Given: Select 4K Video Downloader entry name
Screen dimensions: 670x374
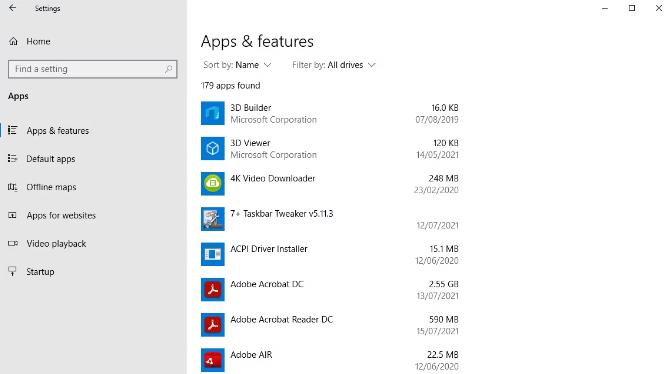Looking at the screenshot, I should pos(273,178).
